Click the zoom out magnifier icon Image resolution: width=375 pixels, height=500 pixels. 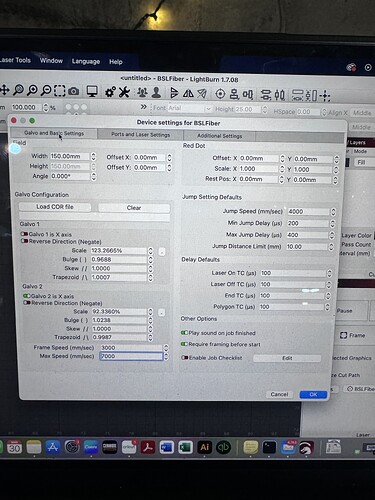tap(46, 90)
